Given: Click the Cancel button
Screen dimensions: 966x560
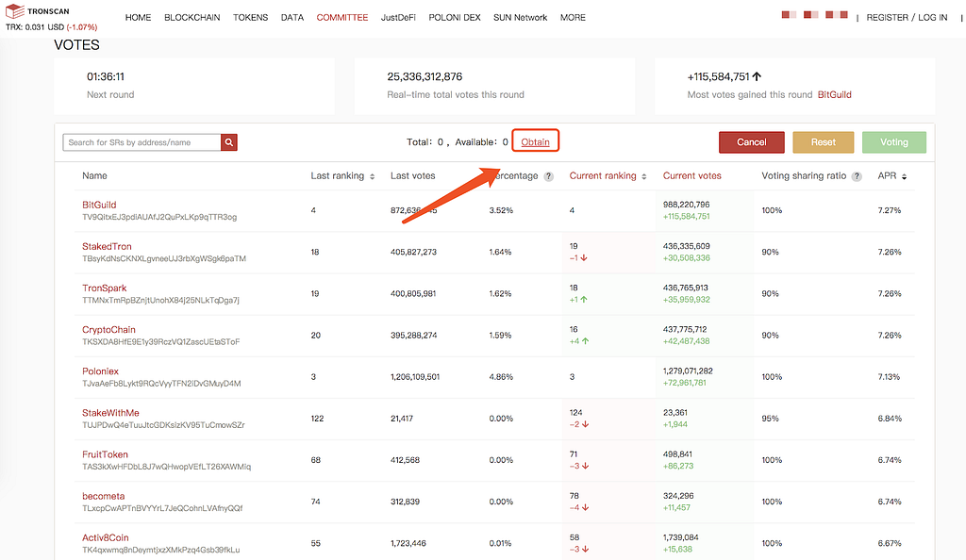Looking at the screenshot, I should (x=752, y=142).
